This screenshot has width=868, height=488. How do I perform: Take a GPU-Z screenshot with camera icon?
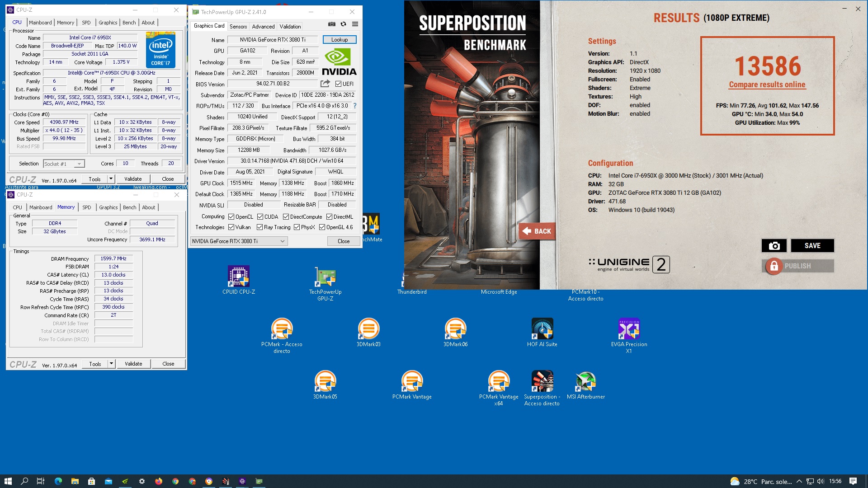tap(331, 24)
